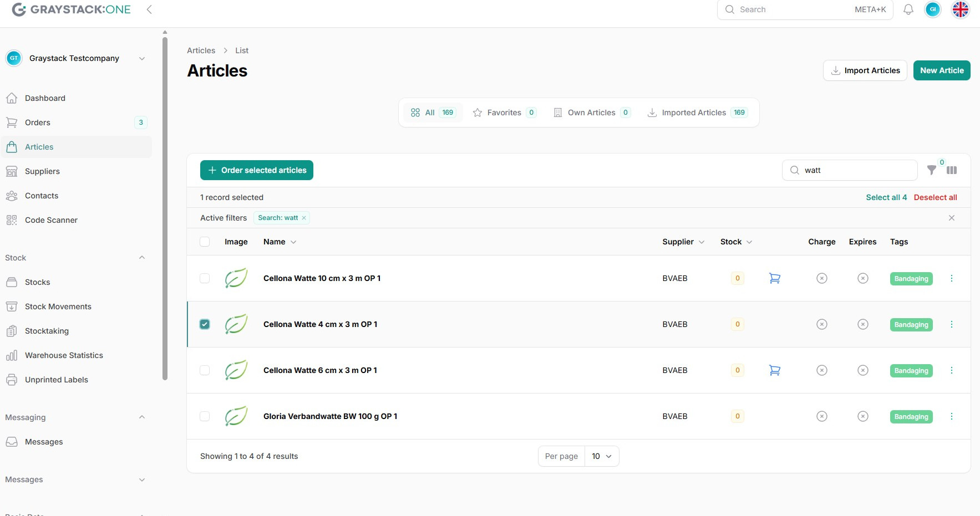
Task: Uncheck Cellona Watte 4 cm checkbox
Action: [x=205, y=324]
